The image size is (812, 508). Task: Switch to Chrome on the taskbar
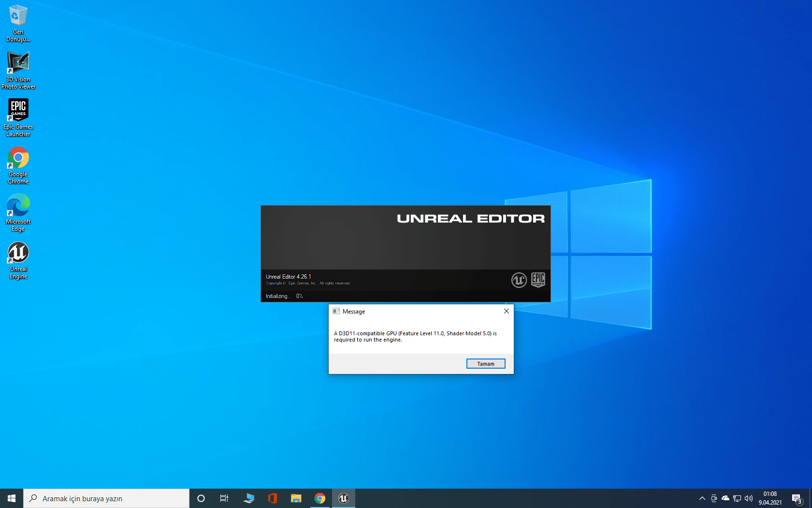[320, 498]
